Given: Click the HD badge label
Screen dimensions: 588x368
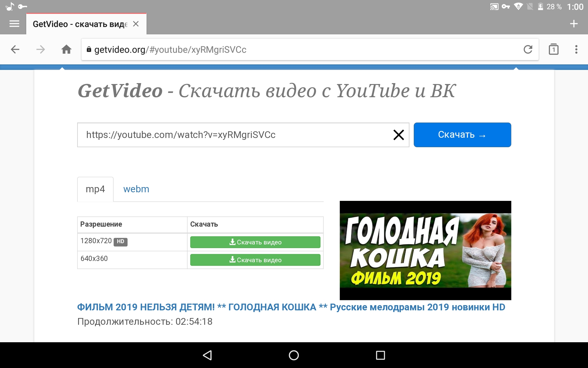Looking at the screenshot, I should (x=120, y=242).
